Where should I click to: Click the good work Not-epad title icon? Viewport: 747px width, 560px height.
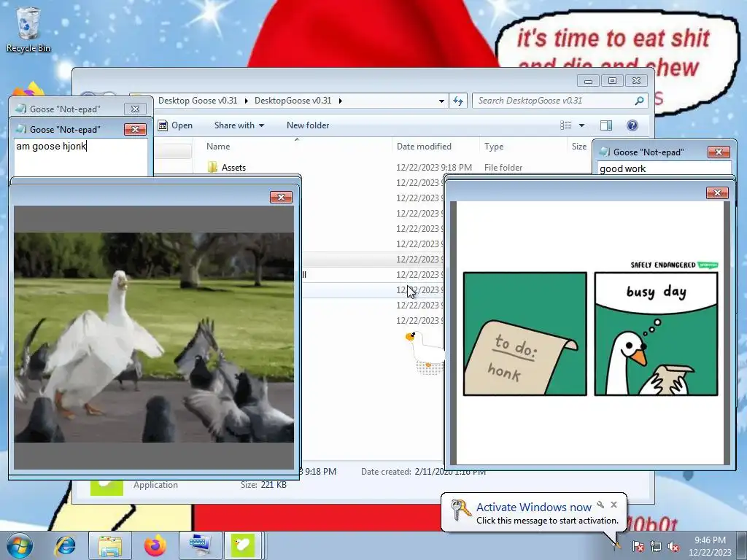click(605, 152)
